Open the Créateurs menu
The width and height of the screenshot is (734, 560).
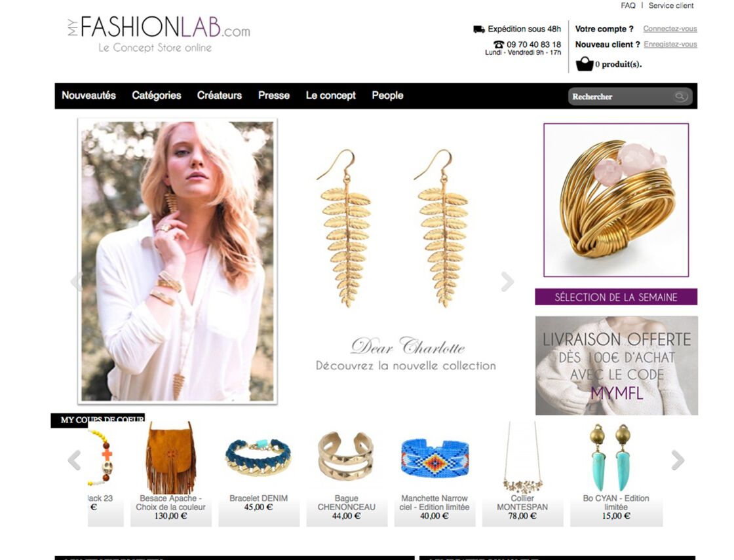pos(219,96)
